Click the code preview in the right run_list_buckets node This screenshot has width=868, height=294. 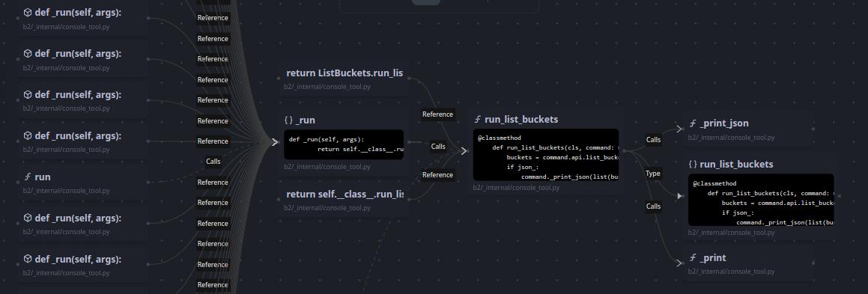[761, 200]
